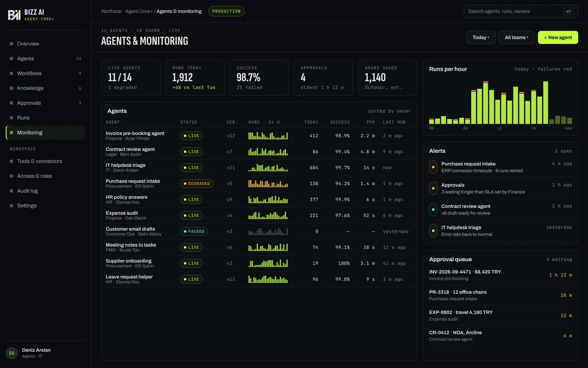Click the IT helpdesk triage alert icon
Image resolution: width=588 pixels, height=368 pixels.
[433, 231]
